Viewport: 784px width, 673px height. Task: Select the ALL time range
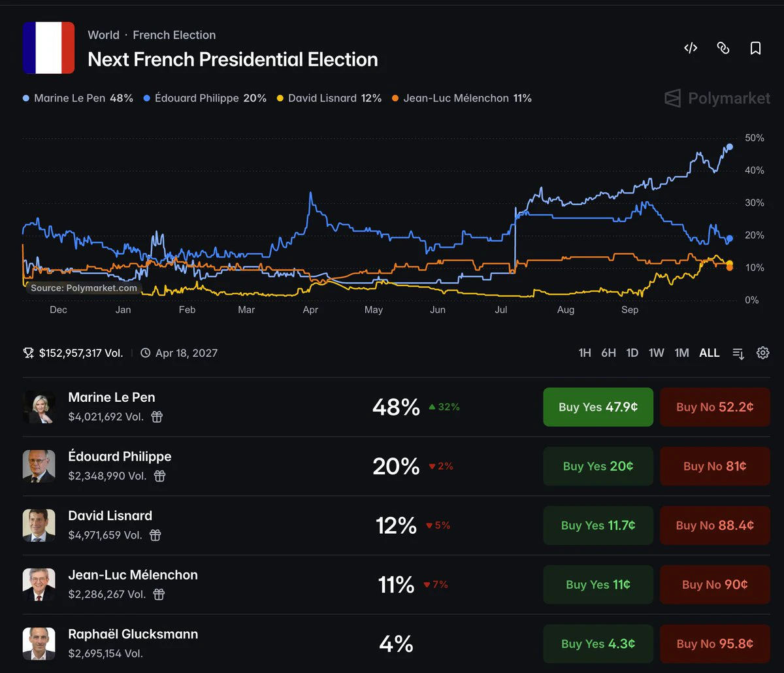coord(710,353)
